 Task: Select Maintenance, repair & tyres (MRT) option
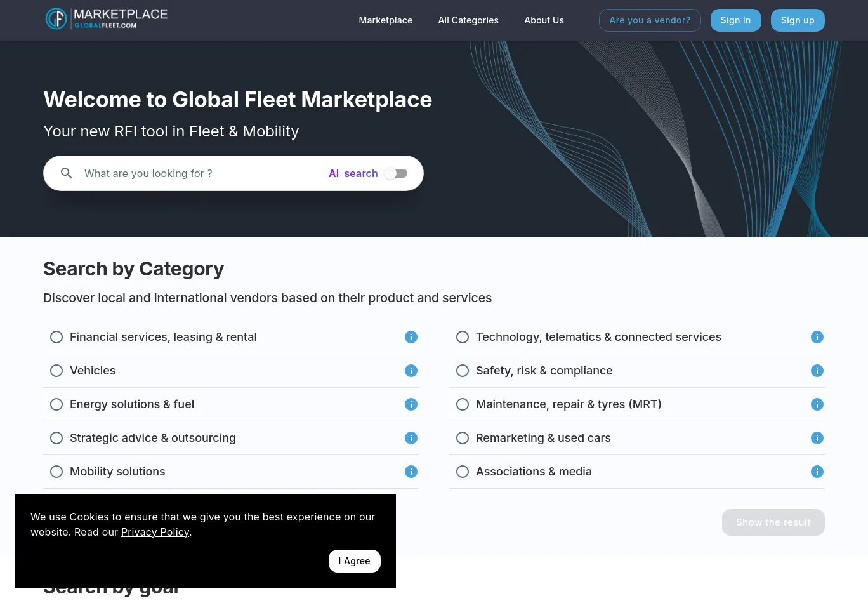click(x=463, y=404)
